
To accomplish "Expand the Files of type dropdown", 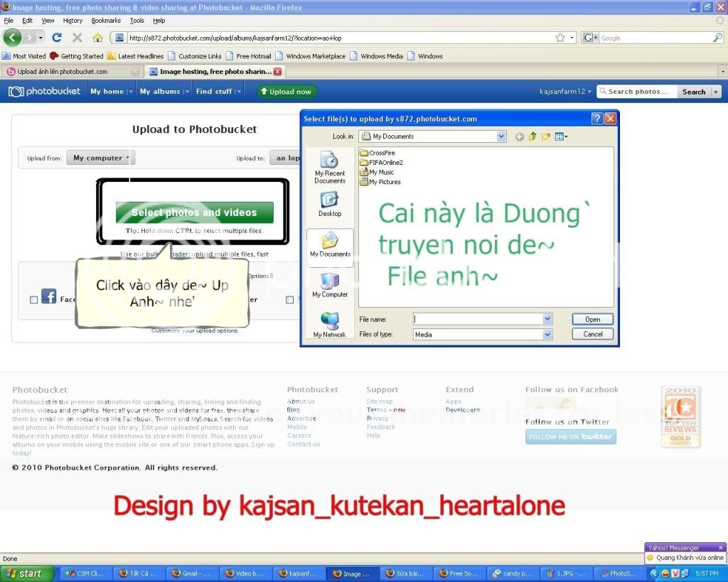I will click(548, 334).
